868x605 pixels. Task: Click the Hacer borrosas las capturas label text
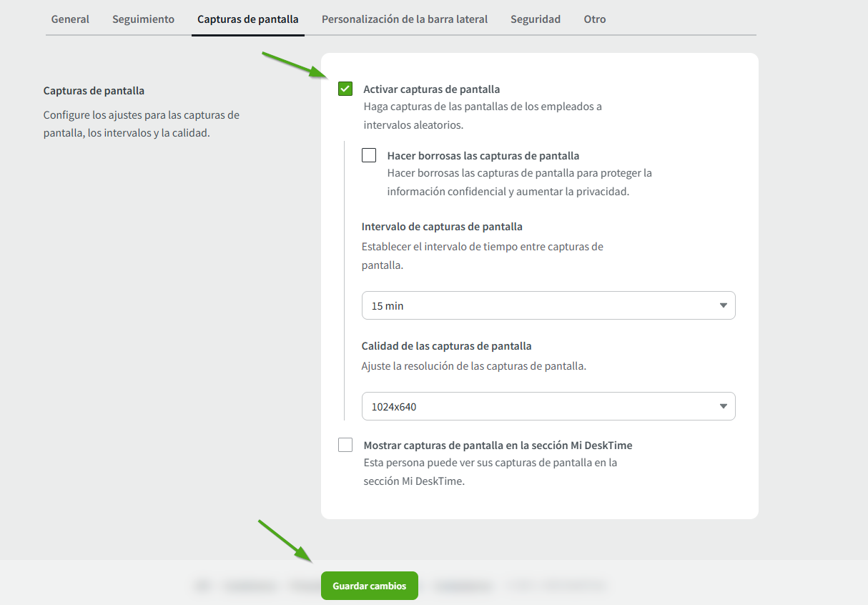[483, 155]
